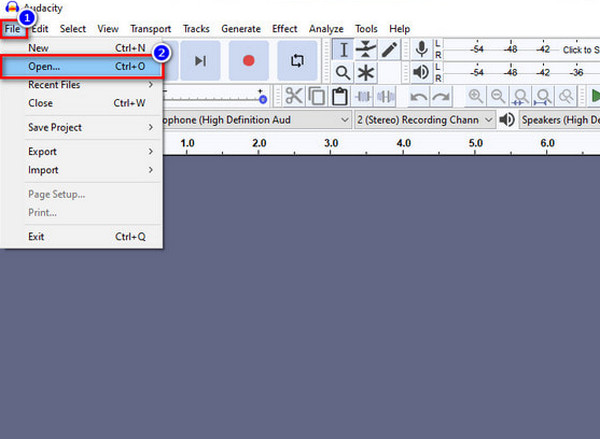This screenshot has width=600, height=439.
Task: Click the volume slider thumb handle
Action: pos(263,100)
